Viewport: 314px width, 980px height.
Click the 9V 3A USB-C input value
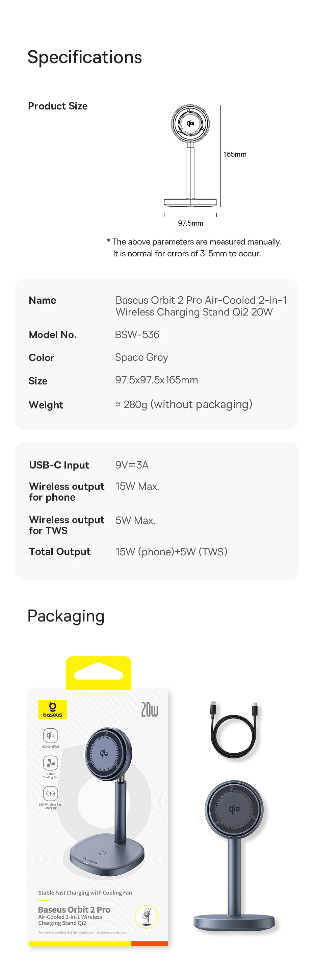(x=132, y=465)
